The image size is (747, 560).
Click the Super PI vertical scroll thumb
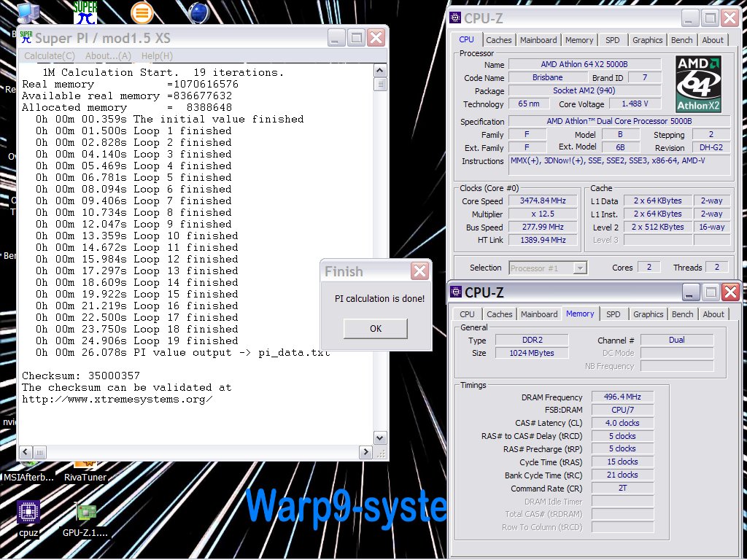pyautogui.click(x=379, y=85)
